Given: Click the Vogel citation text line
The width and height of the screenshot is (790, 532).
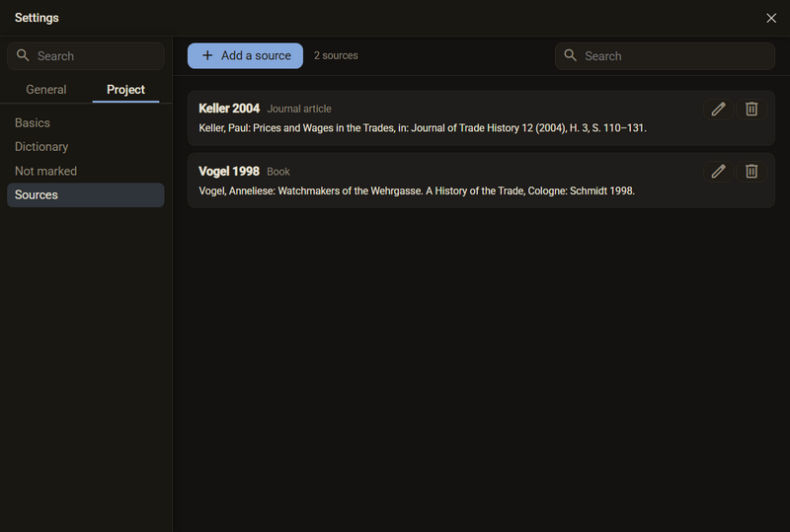Looking at the screenshot, I should pos(417,190).
